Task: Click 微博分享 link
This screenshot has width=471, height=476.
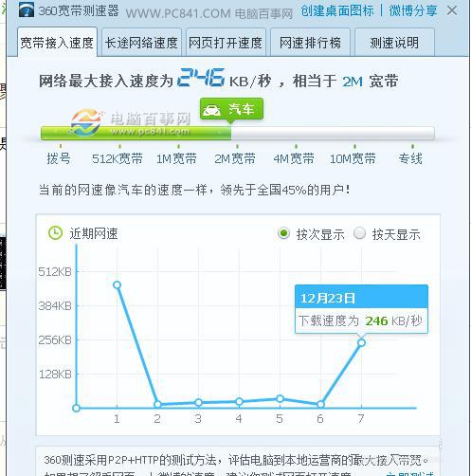Action: pos(413,11)
